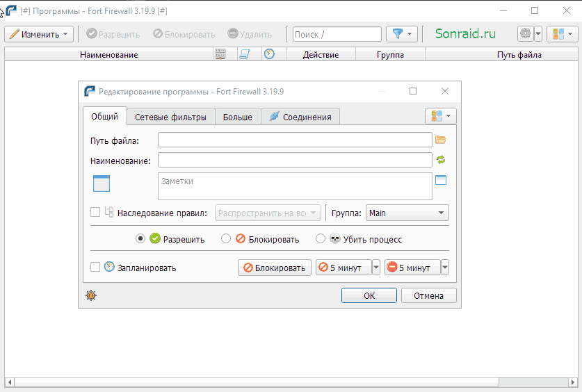Select the Блокировать radio button
The image size is (582, 392).
226,238
